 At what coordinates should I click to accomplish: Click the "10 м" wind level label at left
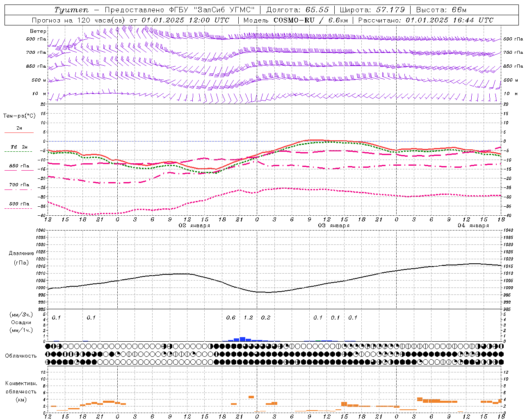(x=39, y=94)
